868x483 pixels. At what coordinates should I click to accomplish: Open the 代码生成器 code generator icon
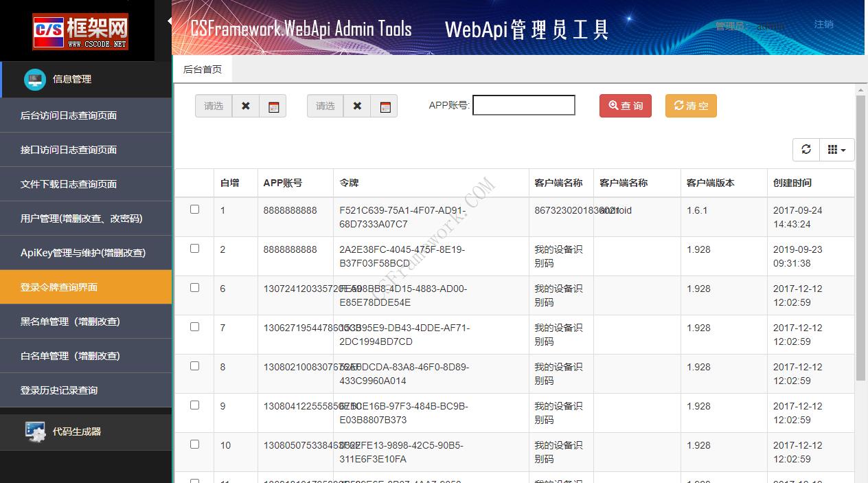click(34, 431)
